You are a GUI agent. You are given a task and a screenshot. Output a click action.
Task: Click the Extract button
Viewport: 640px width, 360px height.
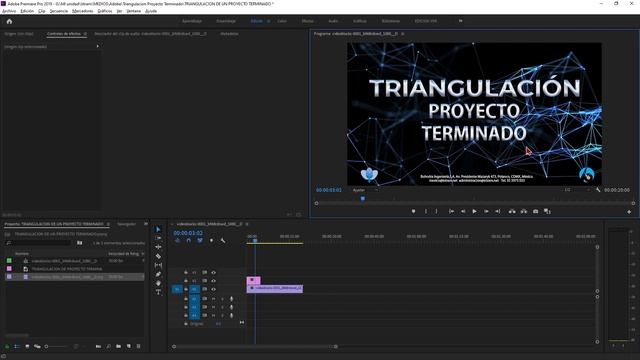tap(524, 211)
